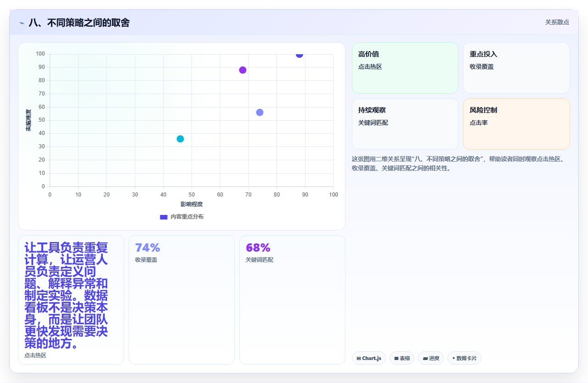Click the large quote text card labeled 点击热区

tap(71, 300)
